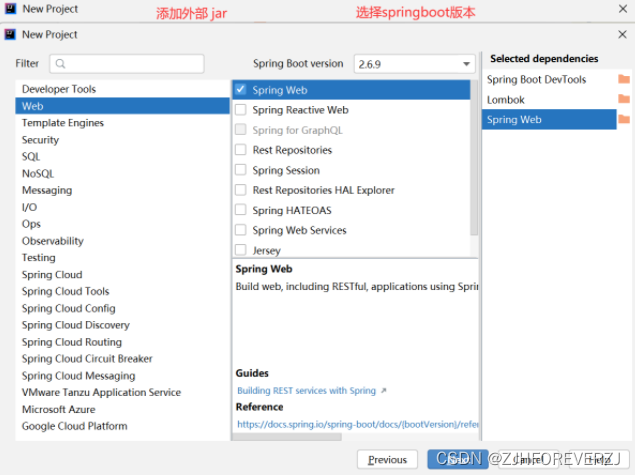Tick the Spring HATEOAS checkbox
This screenshot has height=475, width=635.
[241, 210]
